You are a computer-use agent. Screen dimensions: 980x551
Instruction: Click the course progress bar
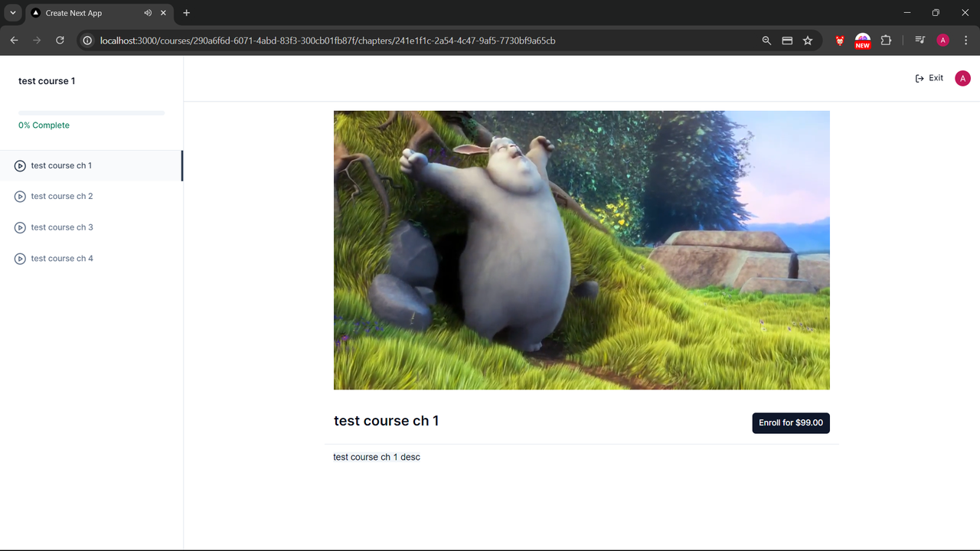[x=92, y=113]
